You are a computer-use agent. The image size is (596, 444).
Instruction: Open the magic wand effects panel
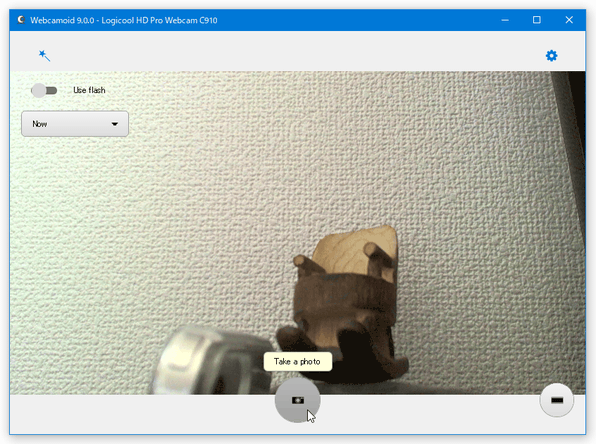coord(44,56)
